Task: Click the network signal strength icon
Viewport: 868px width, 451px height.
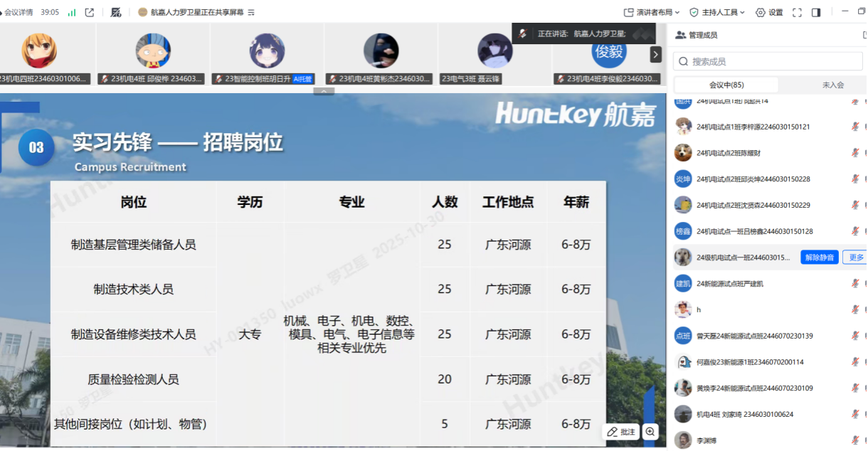Action: 72,12
